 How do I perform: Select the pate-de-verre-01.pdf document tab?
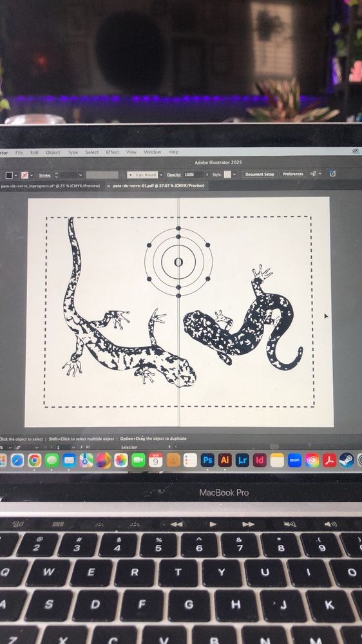click(x=158, y=186)
